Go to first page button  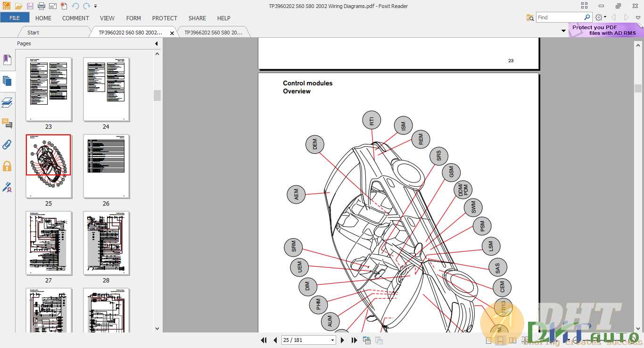tap(264, 340)
